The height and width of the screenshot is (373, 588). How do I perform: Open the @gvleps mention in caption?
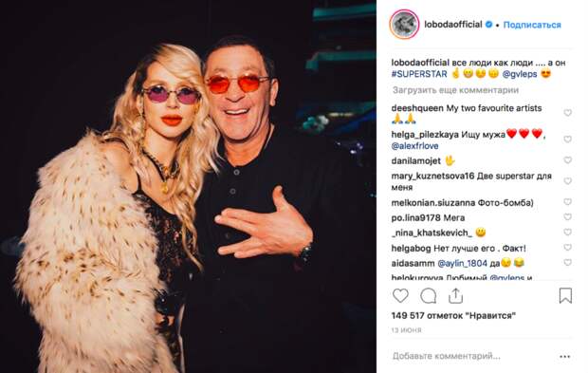[520, 74]
